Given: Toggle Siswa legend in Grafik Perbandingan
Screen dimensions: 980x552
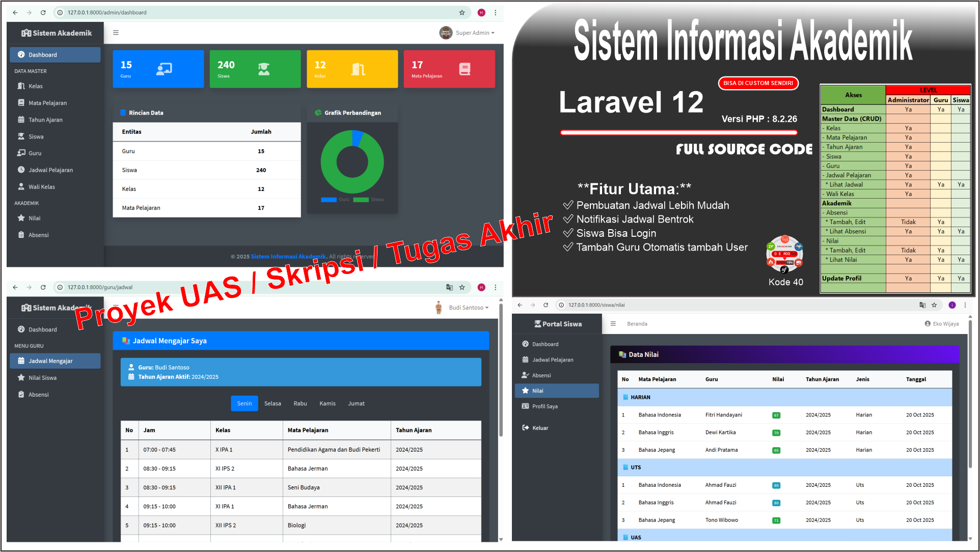Looking at the screenshot, I should (x=368, y=200).
